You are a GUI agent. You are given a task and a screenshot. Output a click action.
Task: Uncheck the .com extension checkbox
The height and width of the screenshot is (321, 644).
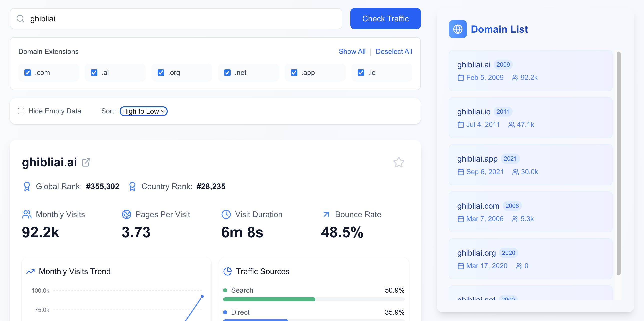pos(28,73)
